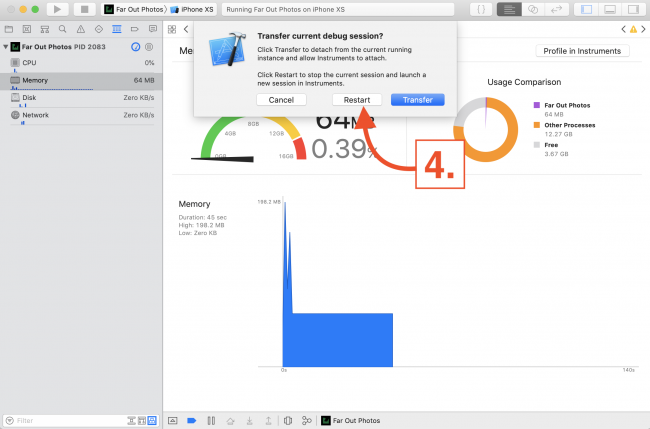Choose the iPhone XS run destination
The width and height of the screenshot is (650, 429).
coord(192,9)
